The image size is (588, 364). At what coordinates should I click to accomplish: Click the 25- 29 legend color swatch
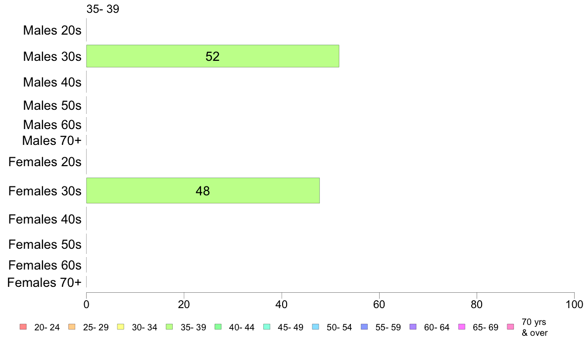(72, 327)
